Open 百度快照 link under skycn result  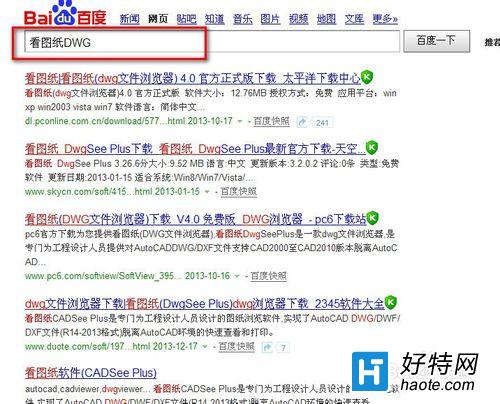point(239,192)
